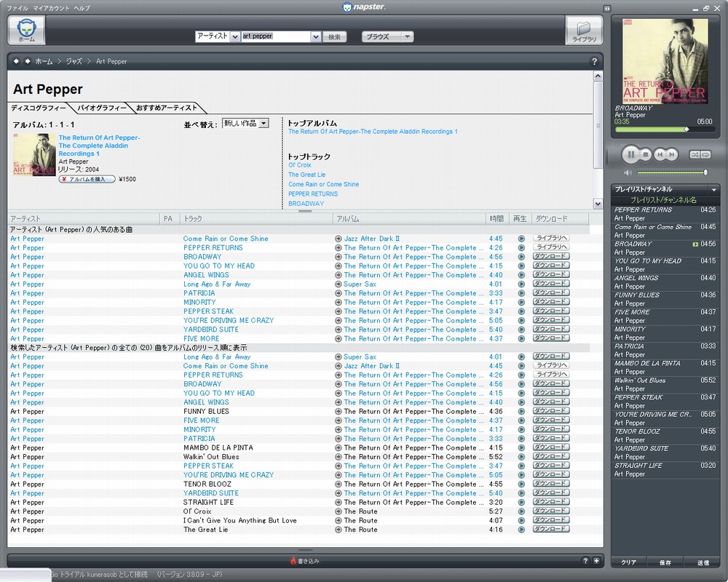
Task: Switch to the バイオグラフィー tab
Action: click(102, 108)
